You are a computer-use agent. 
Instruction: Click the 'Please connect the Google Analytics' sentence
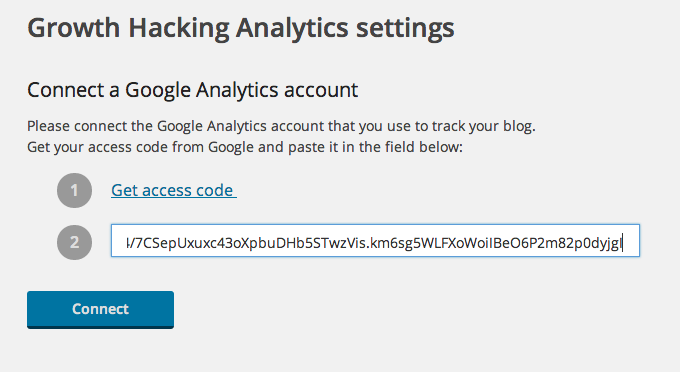[281, 126]
